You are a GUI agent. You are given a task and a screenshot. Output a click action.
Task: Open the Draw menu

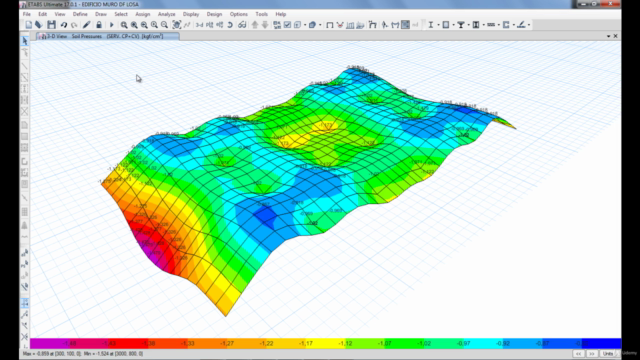tap(101, 14)
